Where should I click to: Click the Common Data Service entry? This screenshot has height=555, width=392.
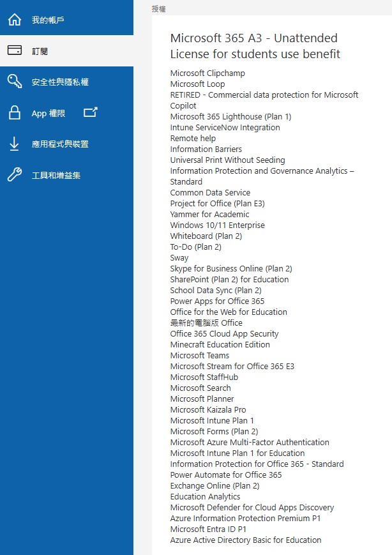210,192
